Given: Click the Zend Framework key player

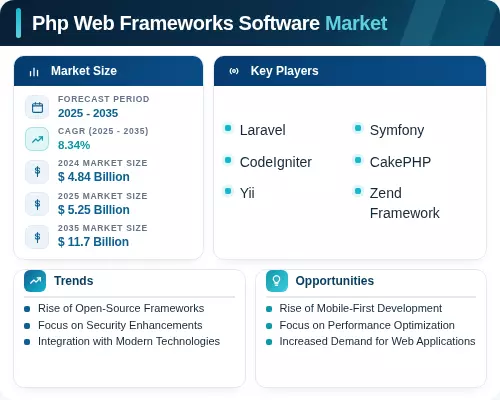Looking at the screenshot, I should [x=405, y=203].
